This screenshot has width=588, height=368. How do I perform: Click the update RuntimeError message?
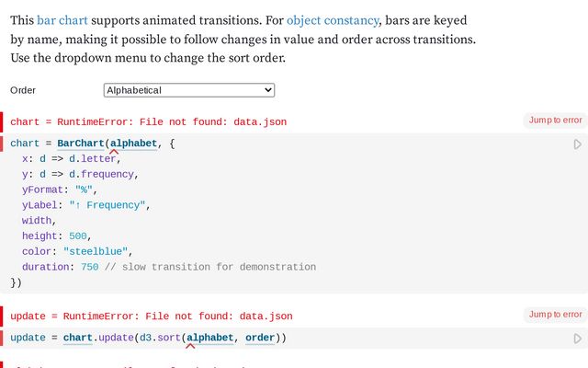[152, 316]
